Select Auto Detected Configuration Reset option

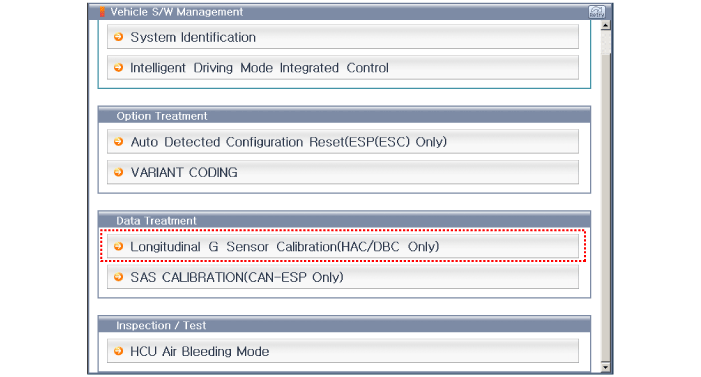pos(343,142)
